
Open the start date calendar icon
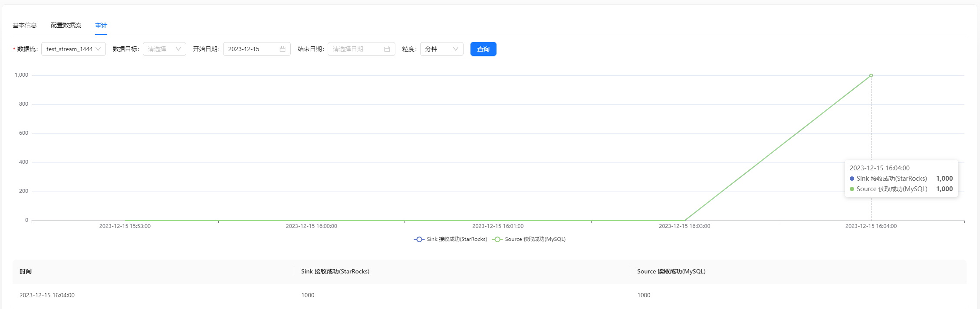coord(282,49)
